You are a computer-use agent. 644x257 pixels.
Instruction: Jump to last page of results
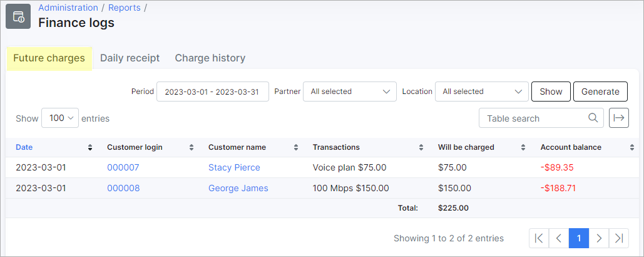[619, 238]
